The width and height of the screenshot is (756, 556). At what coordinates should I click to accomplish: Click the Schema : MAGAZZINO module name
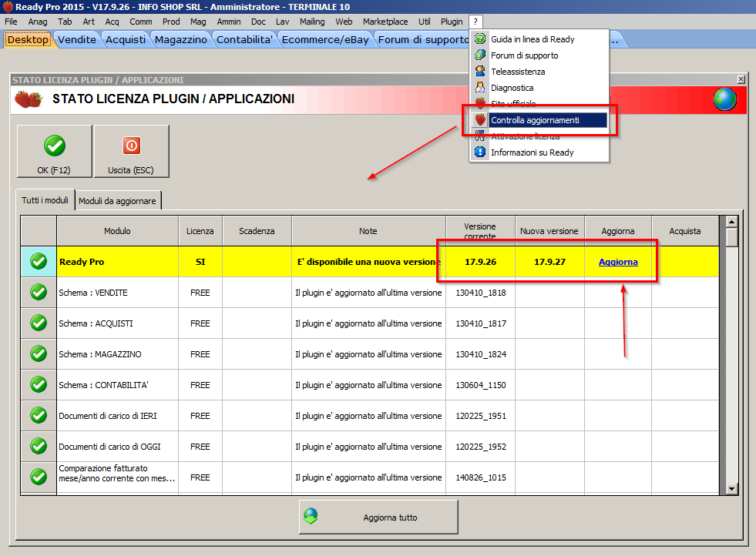(x=100, y=354)
